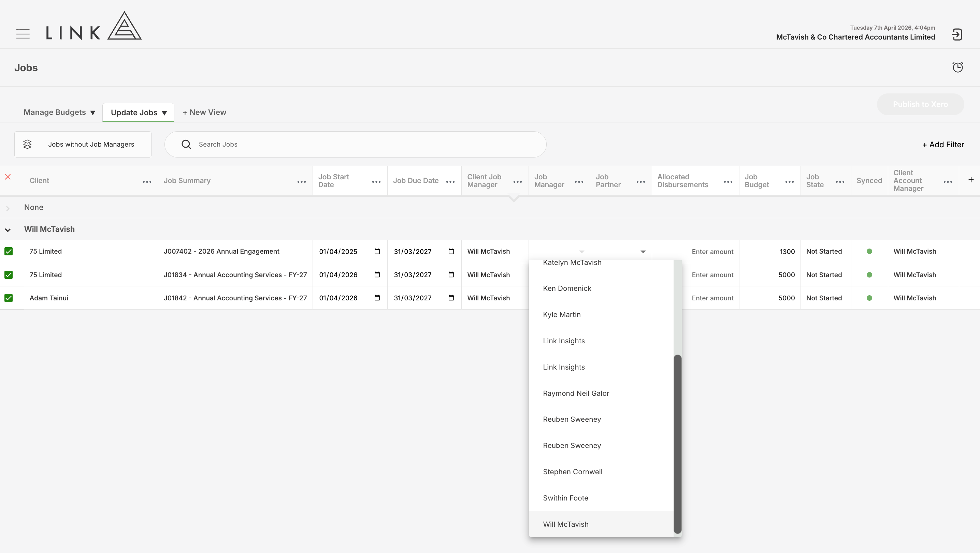Collapse the Will McTavish group
This screenshot has height=553, width=980.
pos(8,230)
